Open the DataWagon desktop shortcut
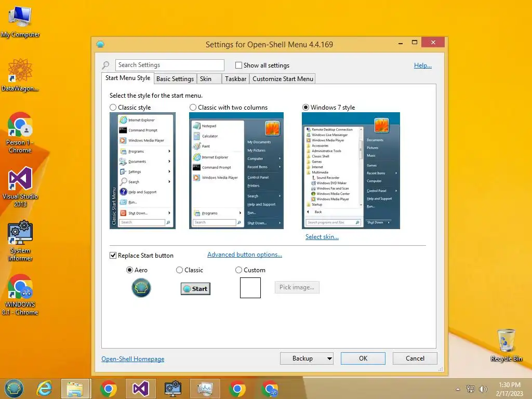The image size is (532, 399). (x=20, y=75)
